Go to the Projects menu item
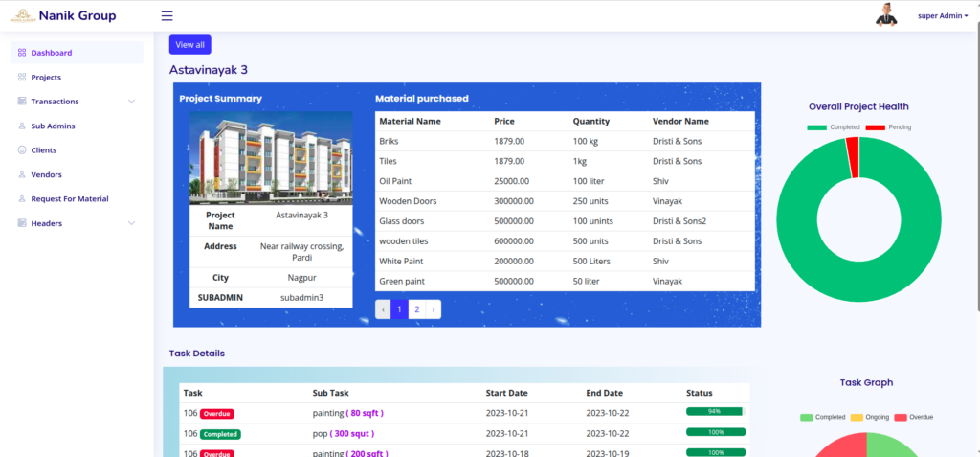 tap(77, 77)
